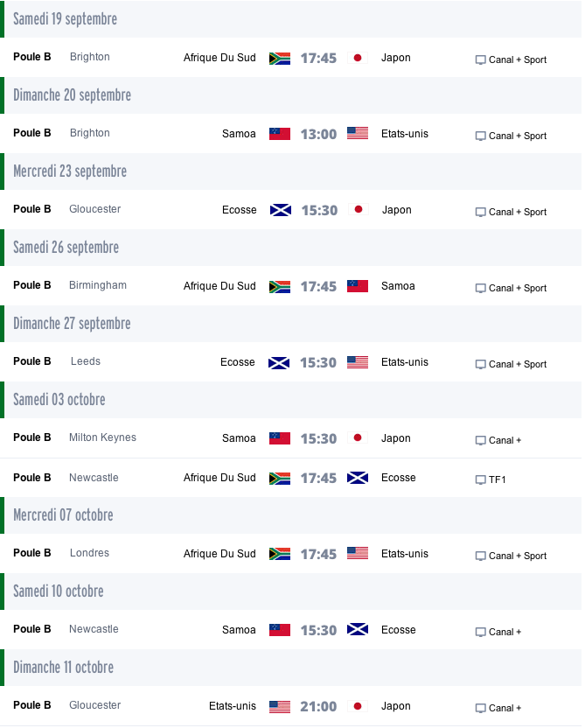Click TV icon for Milton Keynes match
This screenshot has height=728, width=585.
click(x=481, y=440)
